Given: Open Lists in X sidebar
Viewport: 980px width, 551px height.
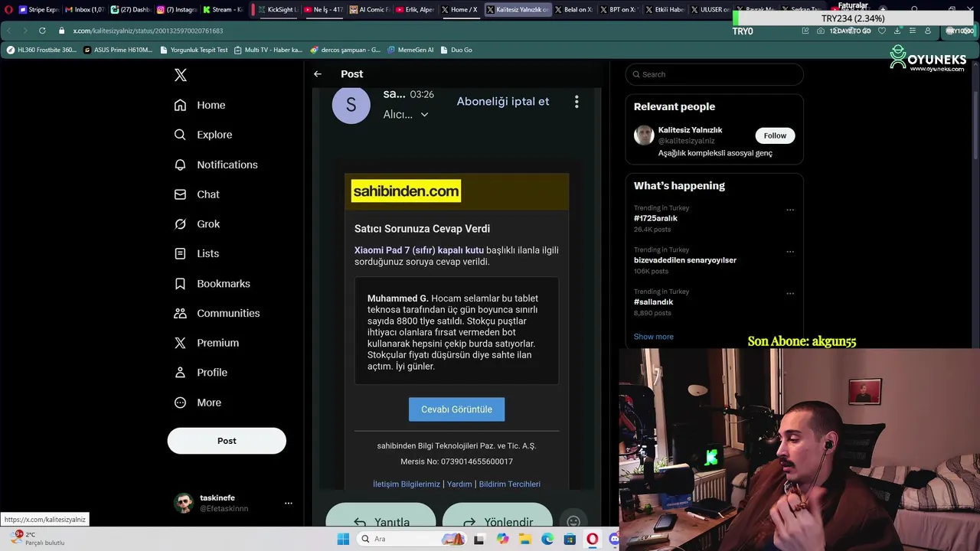Looking at the screenshot, I should pos(196,253).
